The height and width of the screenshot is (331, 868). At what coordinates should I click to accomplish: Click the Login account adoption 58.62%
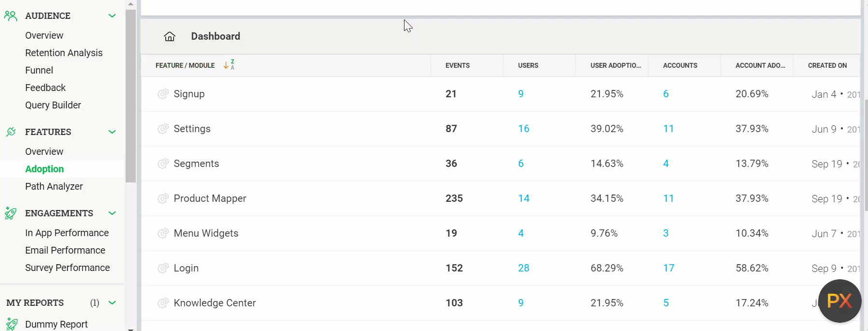pos(752,268)
